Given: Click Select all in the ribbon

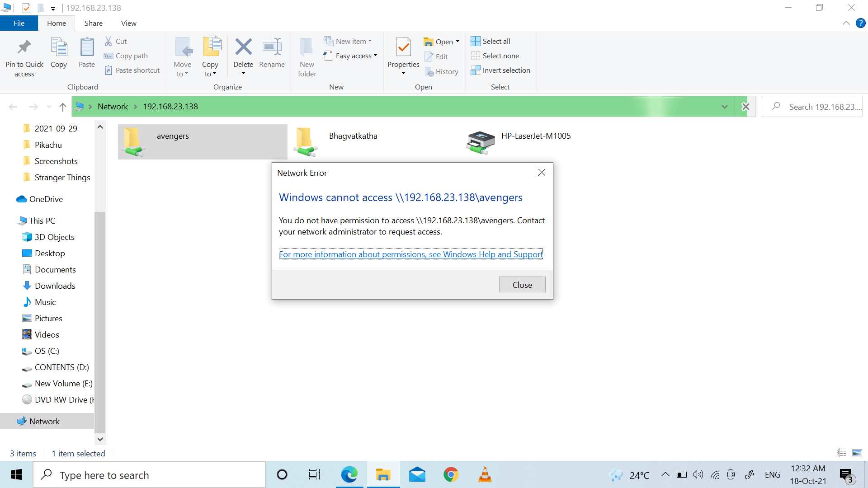Looking at the screenshot, I should (x=491, y=41).
